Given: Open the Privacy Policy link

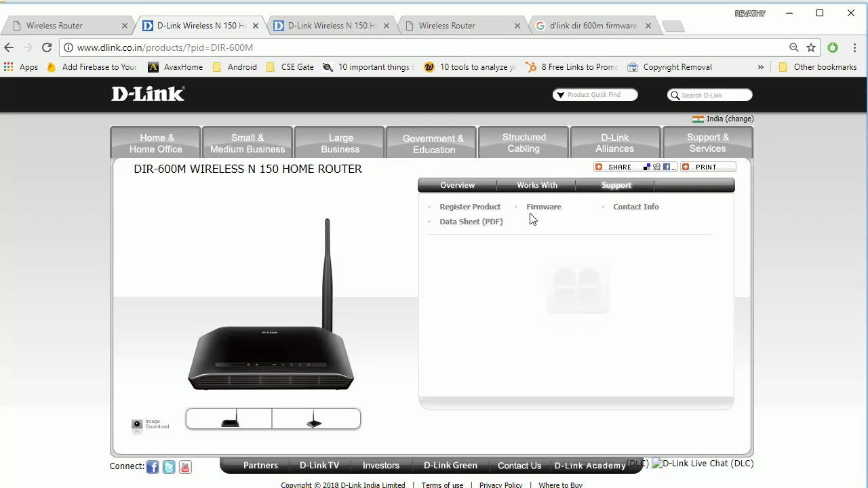Looking at the screenshot, I should pyautogui.click(x=501, y=485).
